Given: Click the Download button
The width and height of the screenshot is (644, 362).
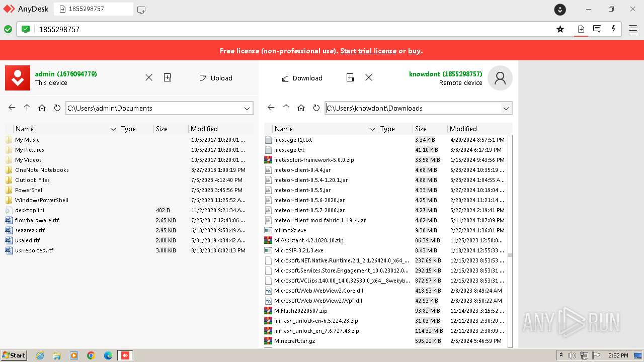Looking at the screenshot, I should [x=302, y=78].
